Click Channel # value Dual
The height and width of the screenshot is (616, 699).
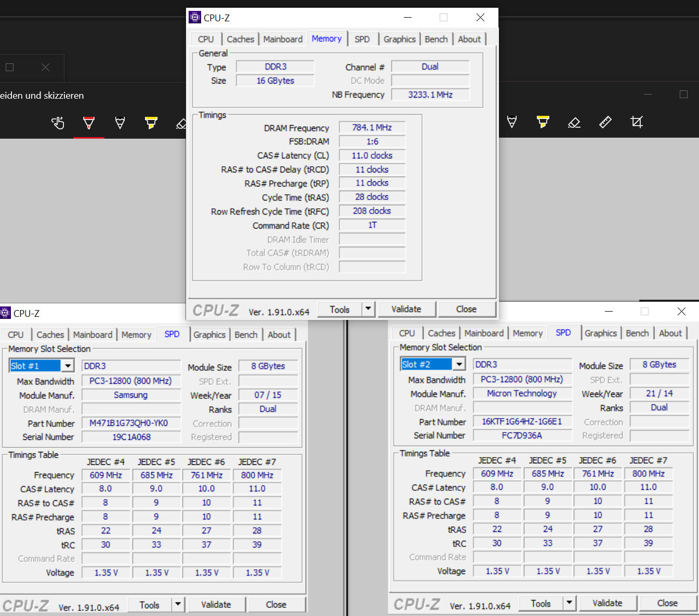pos(430,66)
